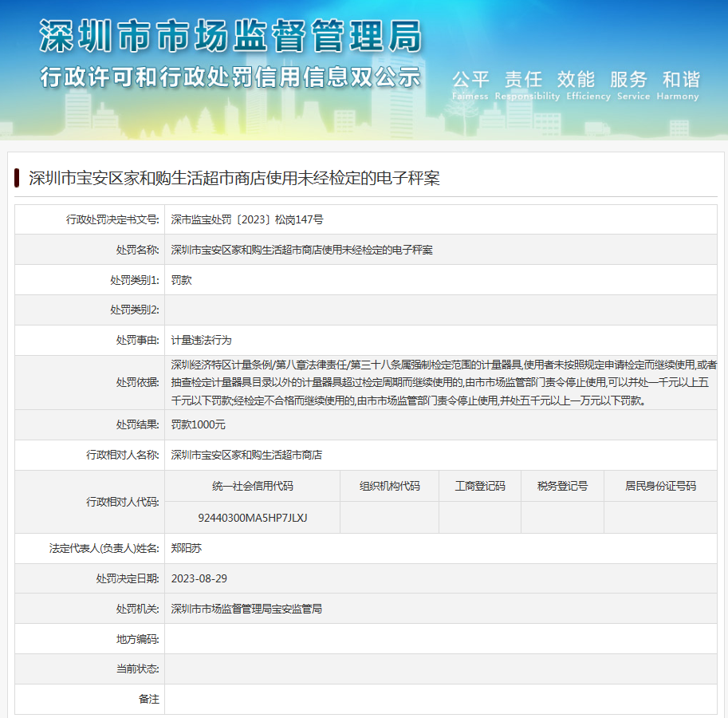Click the 行政许可和行政处罚信用信息双公示 subtitle

click(230, 77)
